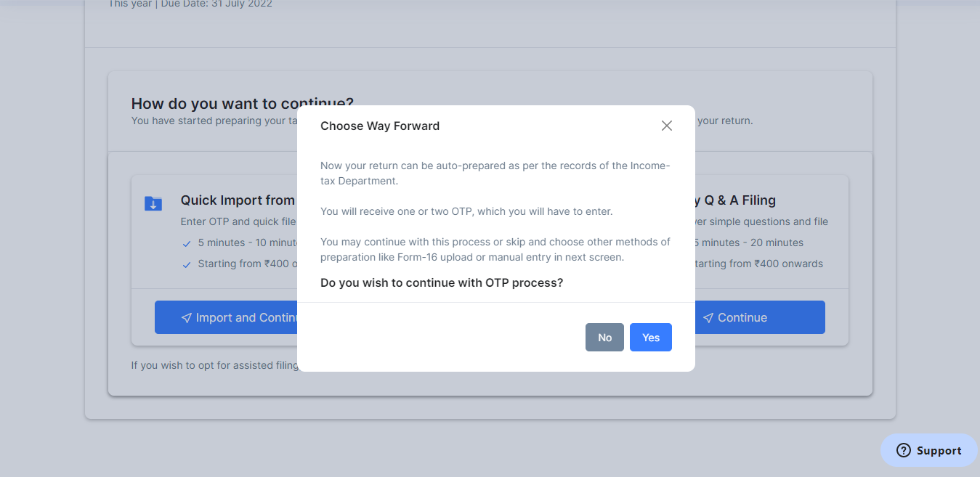Click the Quick Import folder download icon
Screen dimensions: 980x477
[x=153, y=203]
